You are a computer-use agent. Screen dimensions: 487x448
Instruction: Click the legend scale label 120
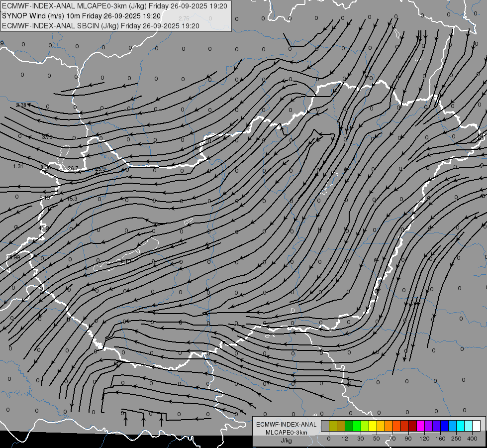tap(425, 439)
